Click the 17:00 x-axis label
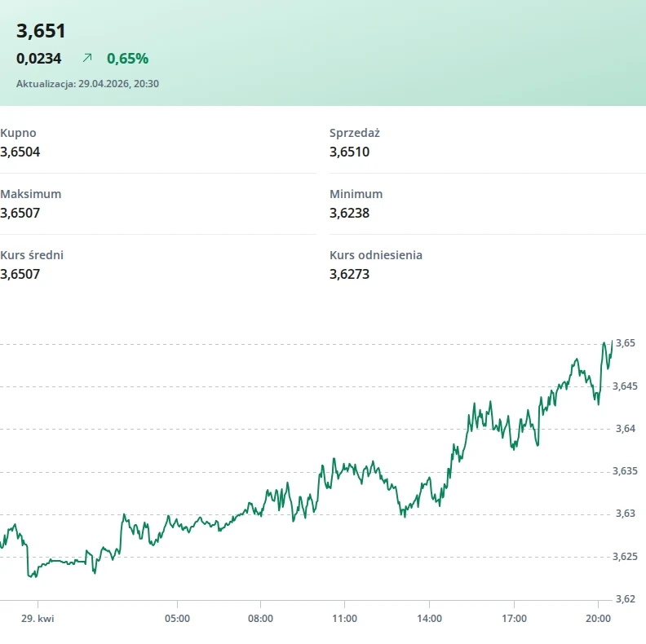Viewport: 646px width, 644px height. click(514, 619)
